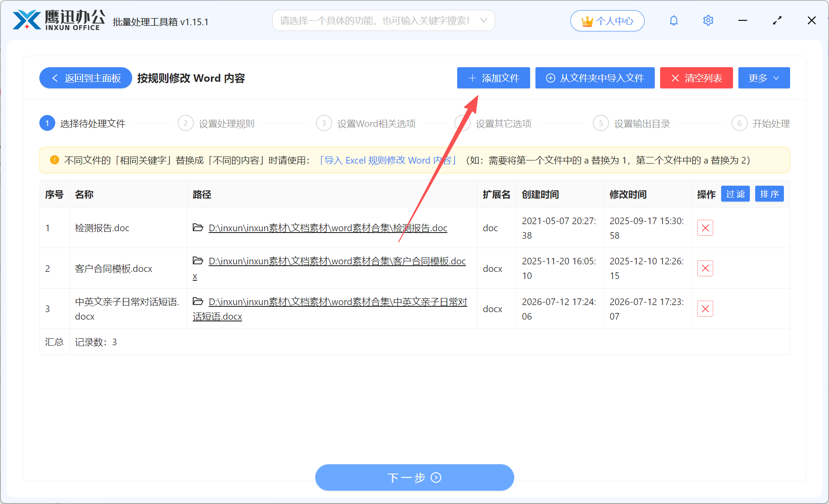Click step 6 circle 开始处理
The image size is (829, 504).
(x=739, y=123)
